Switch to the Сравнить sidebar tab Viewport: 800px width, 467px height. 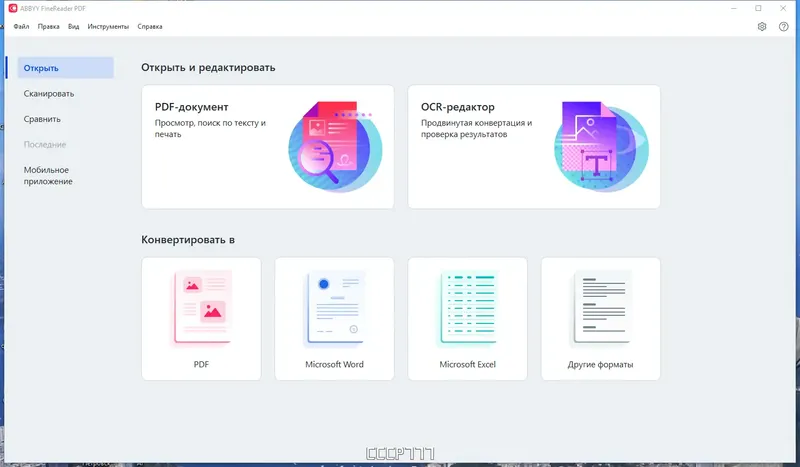pyautogui.click(x=42, y=119)
